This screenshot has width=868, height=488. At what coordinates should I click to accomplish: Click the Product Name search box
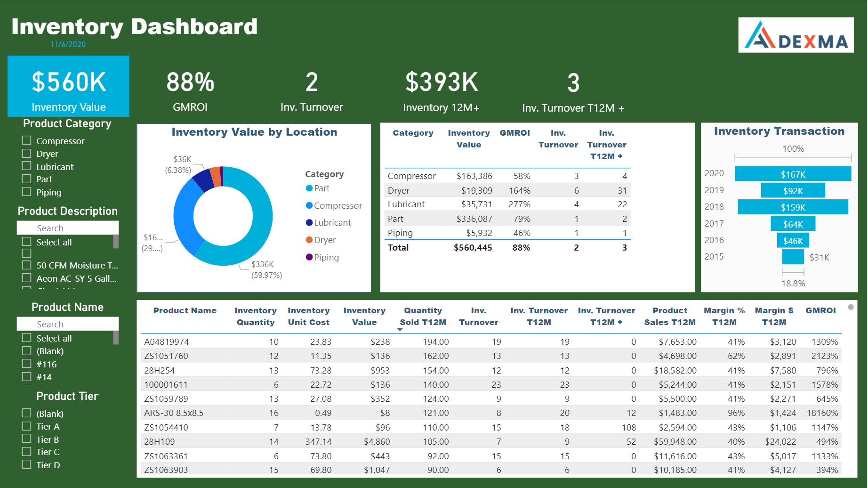pyautogui.click(x=67, y=324)
